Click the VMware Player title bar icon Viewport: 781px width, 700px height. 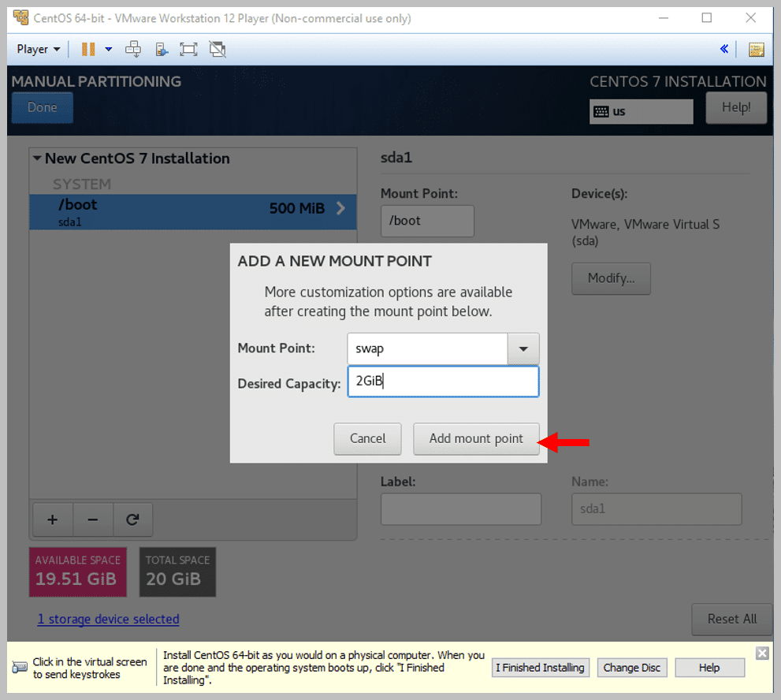[x=21, y=18]
